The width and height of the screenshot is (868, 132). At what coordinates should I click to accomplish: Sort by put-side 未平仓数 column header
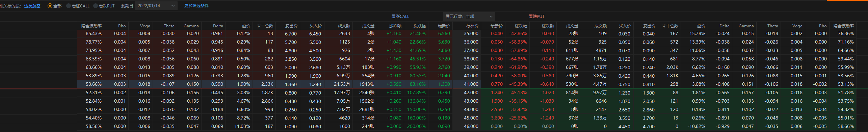(x=670, y=26)
